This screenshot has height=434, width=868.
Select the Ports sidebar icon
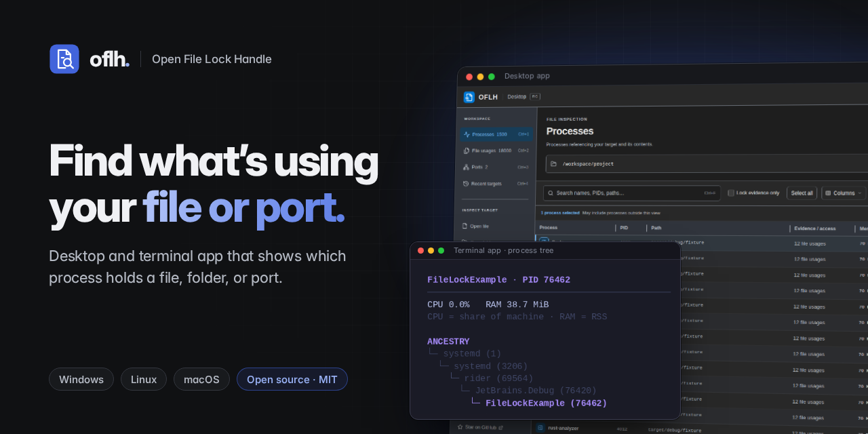point(466,167)
